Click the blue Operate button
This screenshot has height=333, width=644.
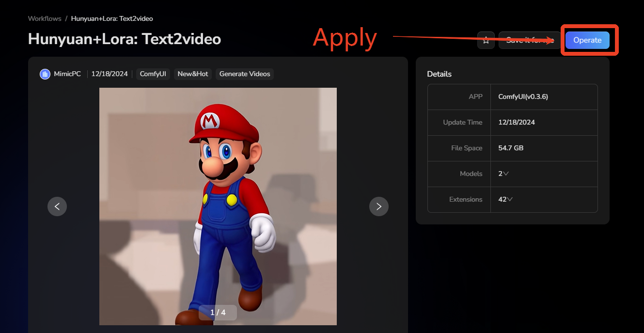click(587, 40)
